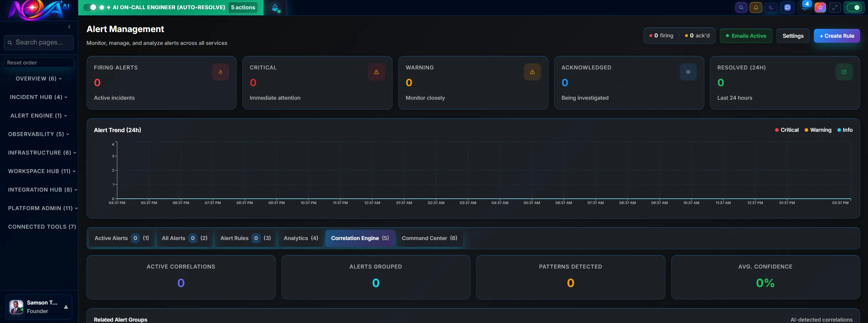Click the fullscreen expand arrows icon
The height and width of the screenshot is (323, 868).
(835, 7)
